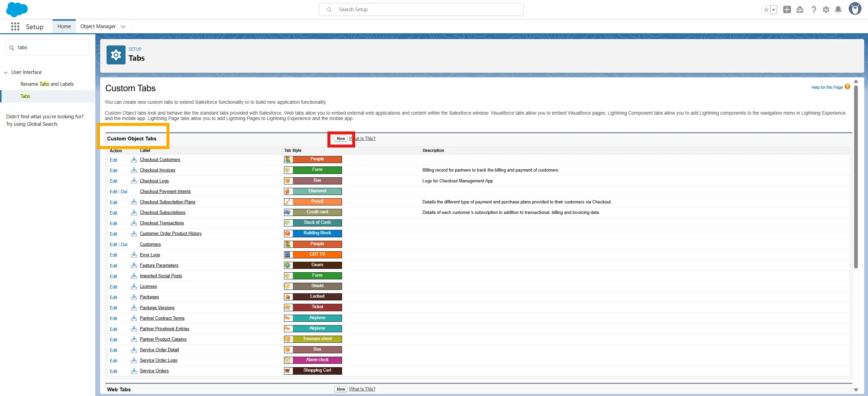Image resolution: width=868 pixels, height=396 pixels.
Task: Click the favorites star icon
Action: pos(766,9)
